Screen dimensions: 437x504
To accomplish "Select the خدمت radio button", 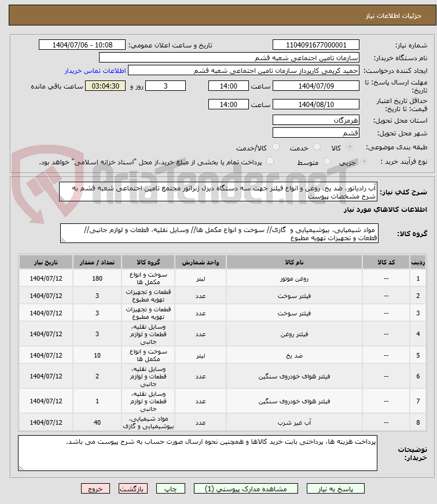I will coord(317,147).
